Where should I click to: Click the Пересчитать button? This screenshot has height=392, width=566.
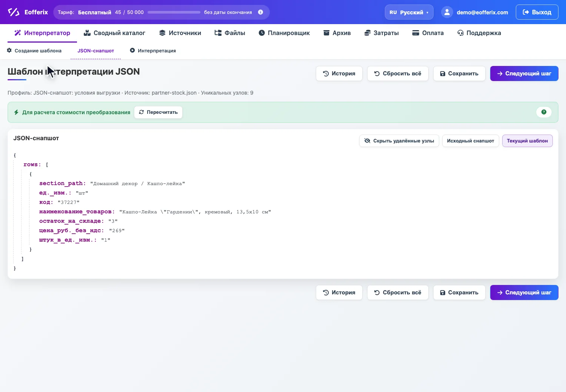click(x=158, y=112)
